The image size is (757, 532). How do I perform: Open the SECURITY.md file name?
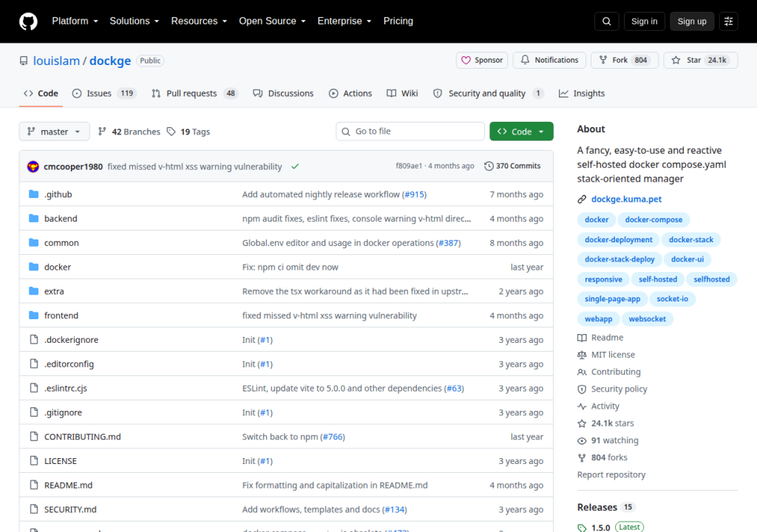(70, 510)
